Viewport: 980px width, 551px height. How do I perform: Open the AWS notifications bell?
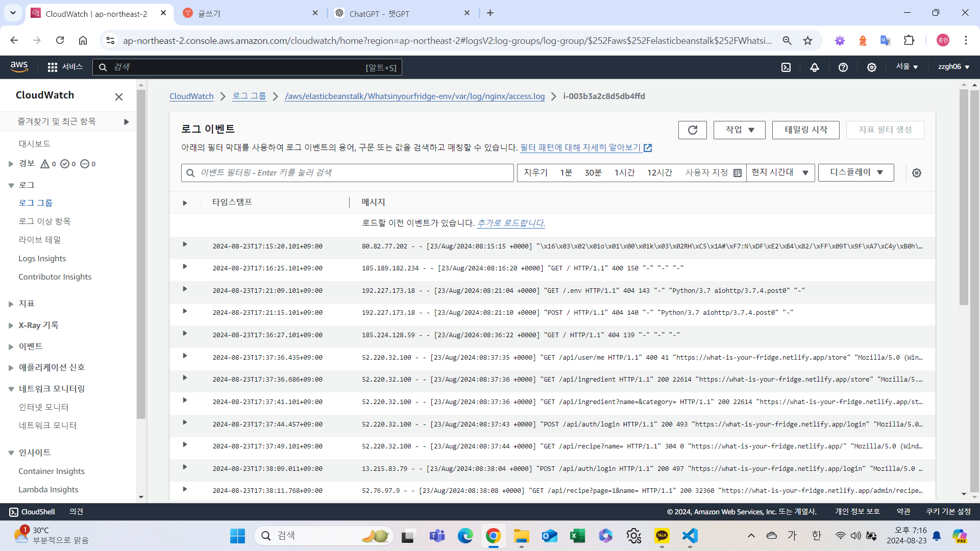[815, 67]
